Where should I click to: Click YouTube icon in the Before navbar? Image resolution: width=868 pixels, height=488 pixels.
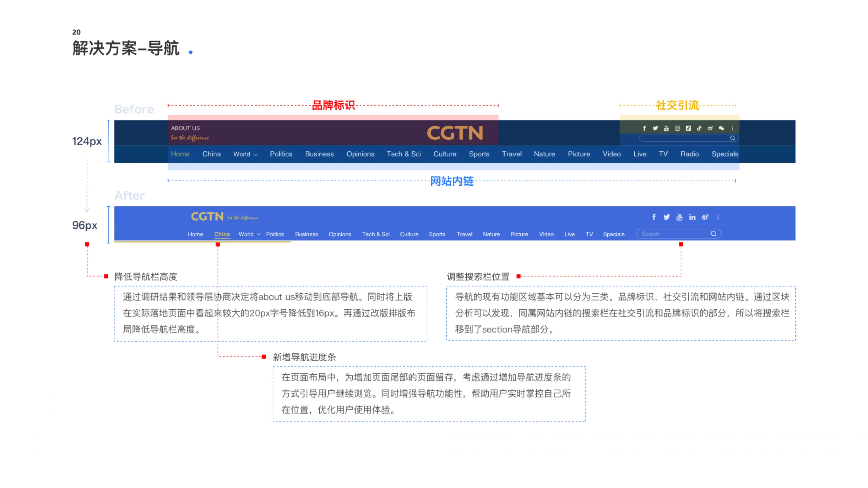click(666, 128)
